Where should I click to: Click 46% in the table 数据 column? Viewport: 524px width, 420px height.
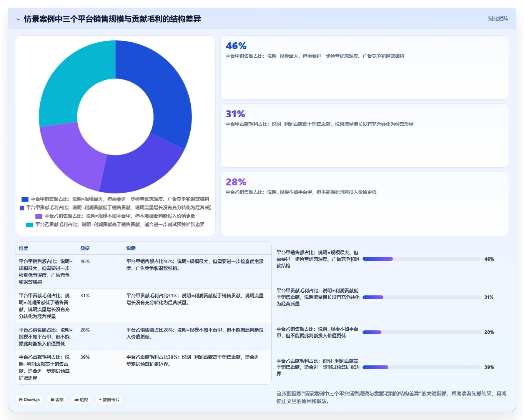pos(85,262)
